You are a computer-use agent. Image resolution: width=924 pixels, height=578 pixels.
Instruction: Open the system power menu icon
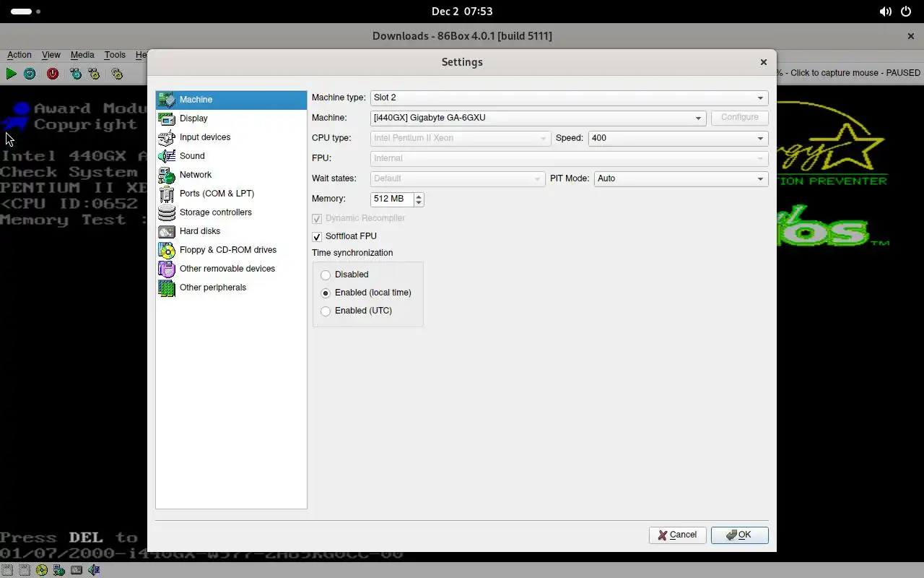click(907, 12)
